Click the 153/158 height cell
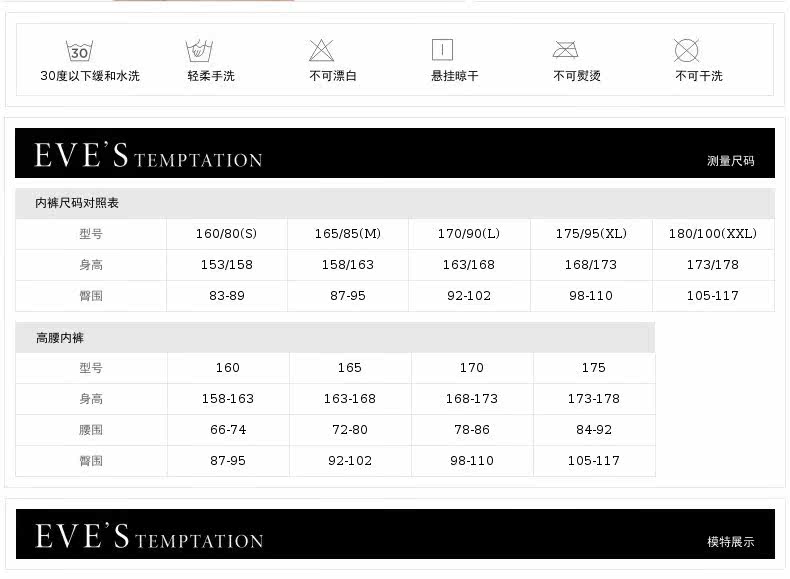Viewport: 790px width, 579px height. tap(226, 265)
